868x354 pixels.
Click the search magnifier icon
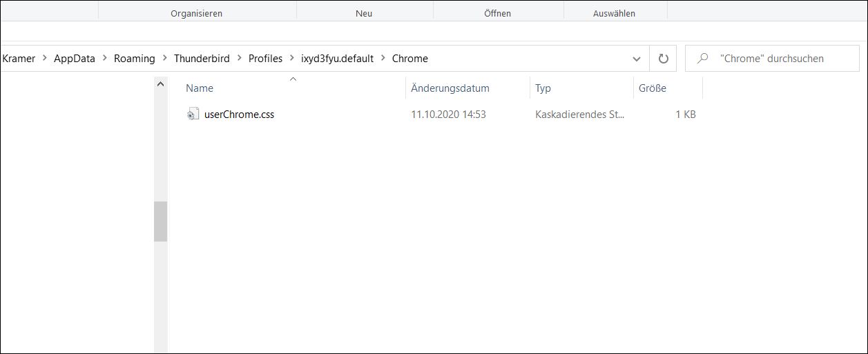(x=703, y=59)
